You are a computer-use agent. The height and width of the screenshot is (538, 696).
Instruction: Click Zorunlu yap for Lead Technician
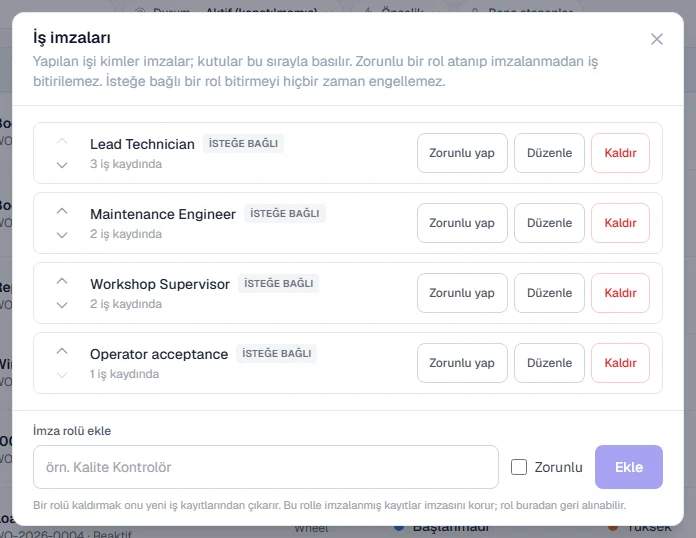pyautogui.click(x=462, y=153)
